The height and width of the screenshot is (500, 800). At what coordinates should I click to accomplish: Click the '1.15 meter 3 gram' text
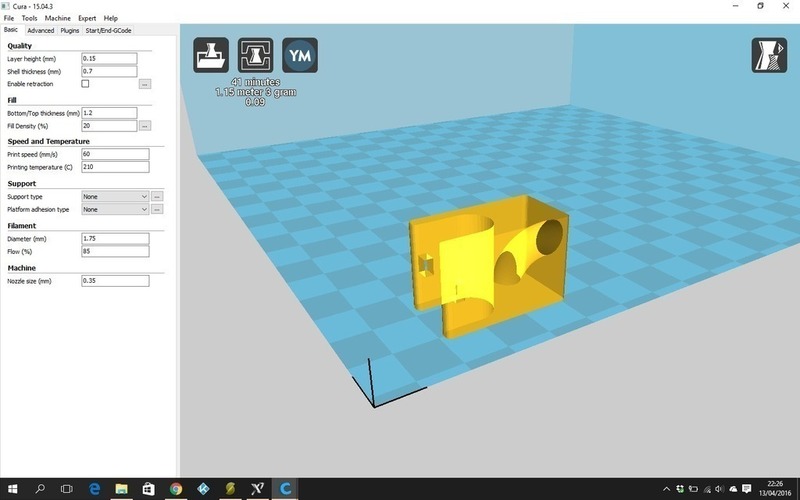click(256, 92)
